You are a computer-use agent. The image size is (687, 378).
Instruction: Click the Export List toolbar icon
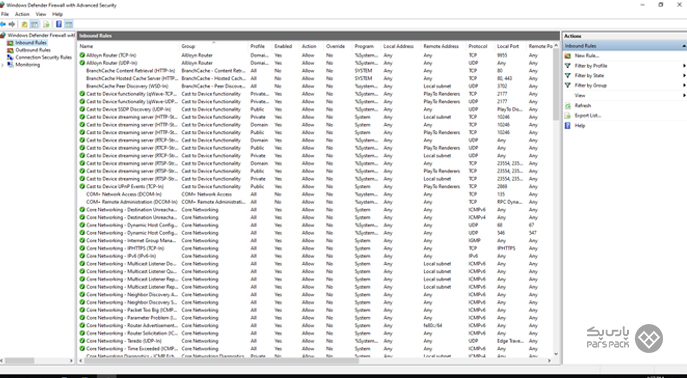click(x=46, y=24)
